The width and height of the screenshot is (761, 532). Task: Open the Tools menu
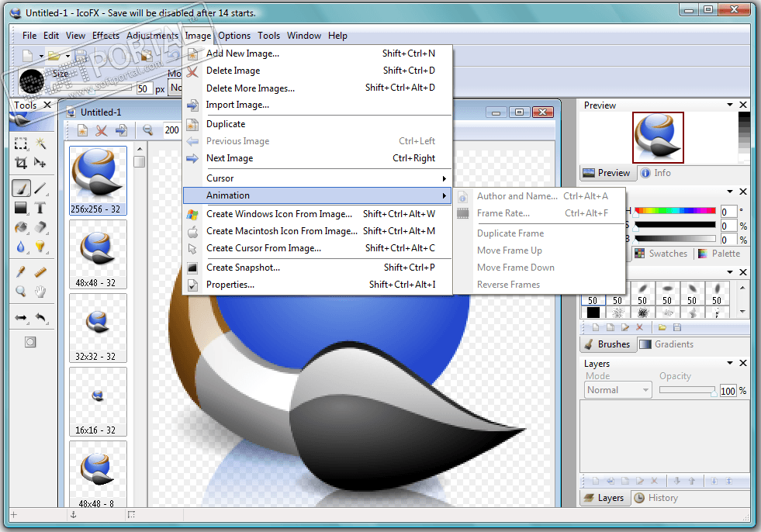268,36
